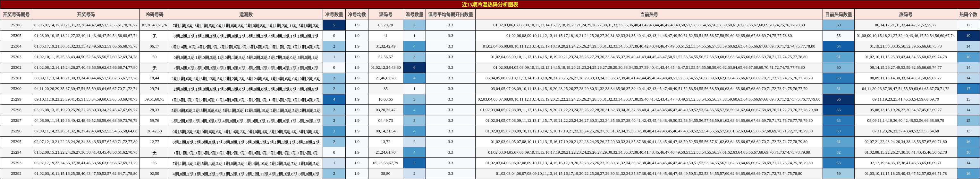Select the 冷号均数 column header
980x179 pixels.
[357, 14]
